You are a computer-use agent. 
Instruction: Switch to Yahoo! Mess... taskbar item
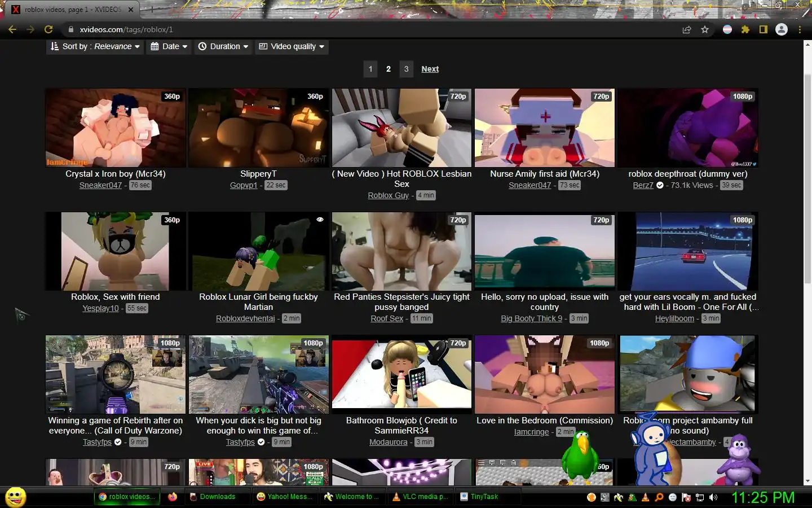285,497
